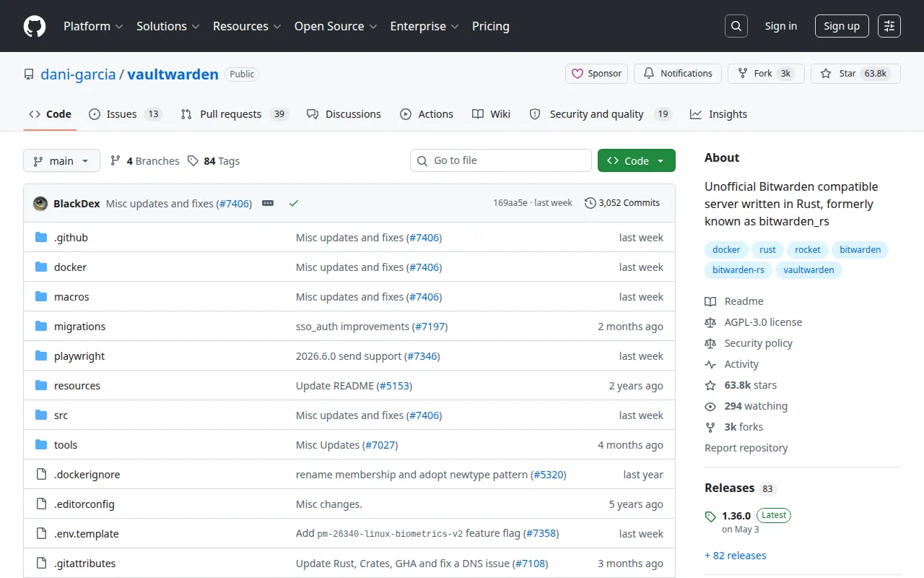The height and width of the screenshot is (578, 924).
Task: Open the appearance settings icon button
Action: pos(889,26)
